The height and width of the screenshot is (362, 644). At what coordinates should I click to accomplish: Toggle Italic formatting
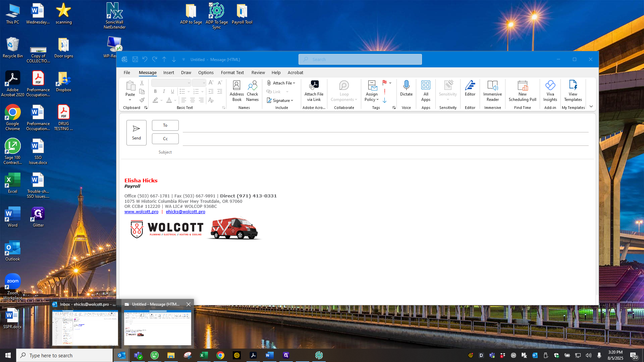pyautogui.click(x=164, y=92)
